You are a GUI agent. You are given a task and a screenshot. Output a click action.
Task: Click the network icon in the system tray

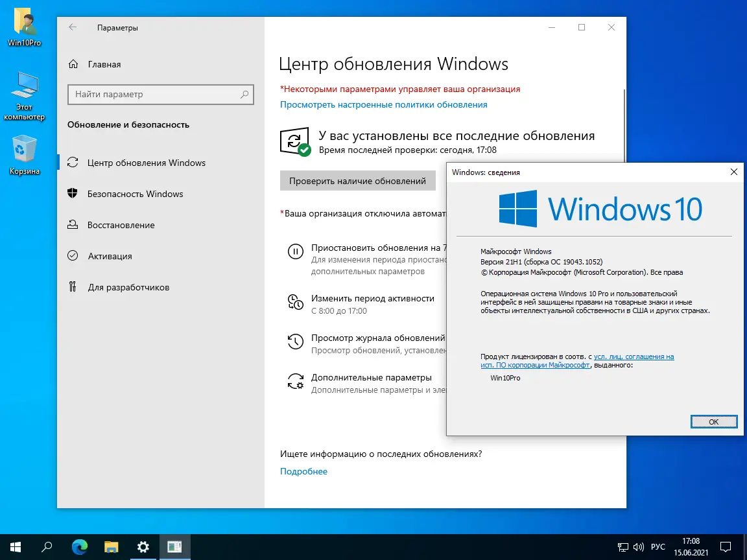[622, 547]
